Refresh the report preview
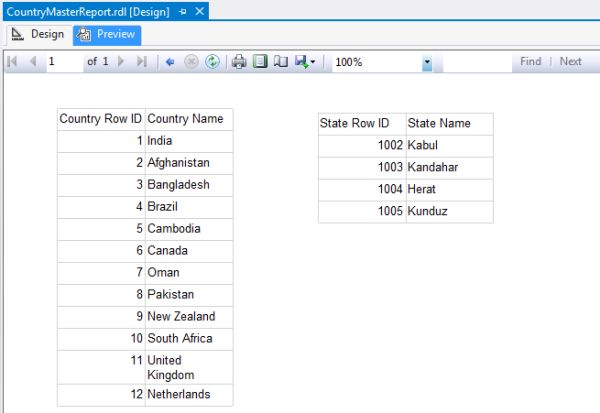Screen dimensions: 600x413 tap(212, 62)
